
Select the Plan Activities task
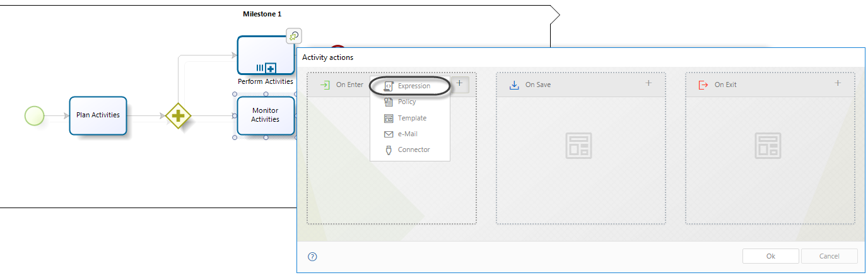(x=98, y=115)
